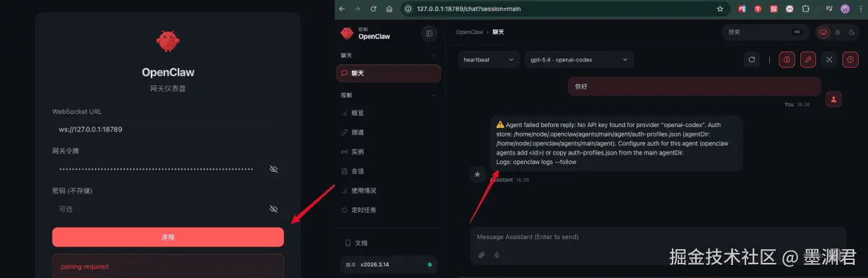The width and height of the screenshot is (868, 278).
Task: Open the 定时任务 scheduled tasks item
Action: (x=389, y=210)
